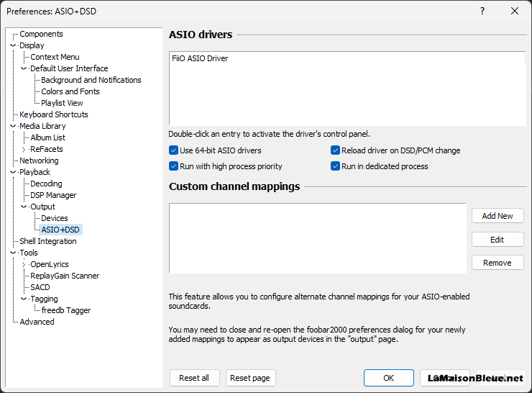Open the Devices preferences page
Viewport: 532px width, 393px height.
coord(55,218)
